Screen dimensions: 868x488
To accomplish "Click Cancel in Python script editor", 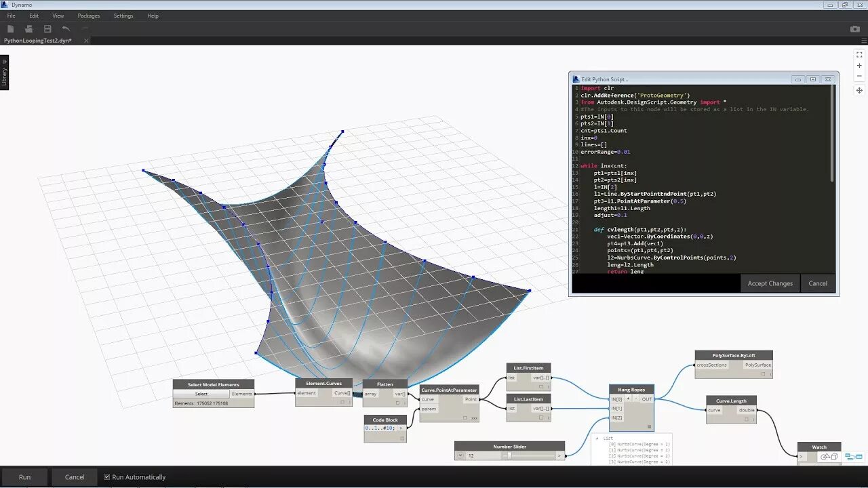I will pyautogui.click(x=818, y=283).
